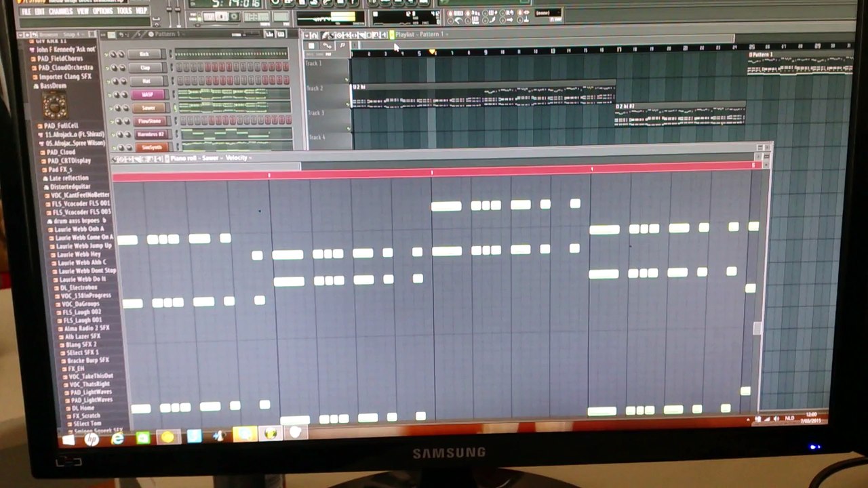Image resolution: width=868 pixels, height=488 pixels.
Task: Click the Track 2 label in playlist
Action: point(315,88)
